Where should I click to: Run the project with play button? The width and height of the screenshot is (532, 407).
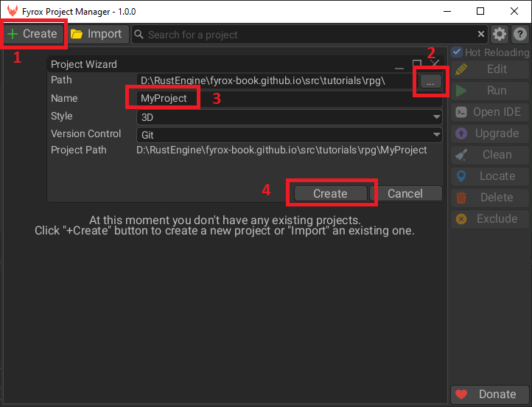tap(490, 91)
